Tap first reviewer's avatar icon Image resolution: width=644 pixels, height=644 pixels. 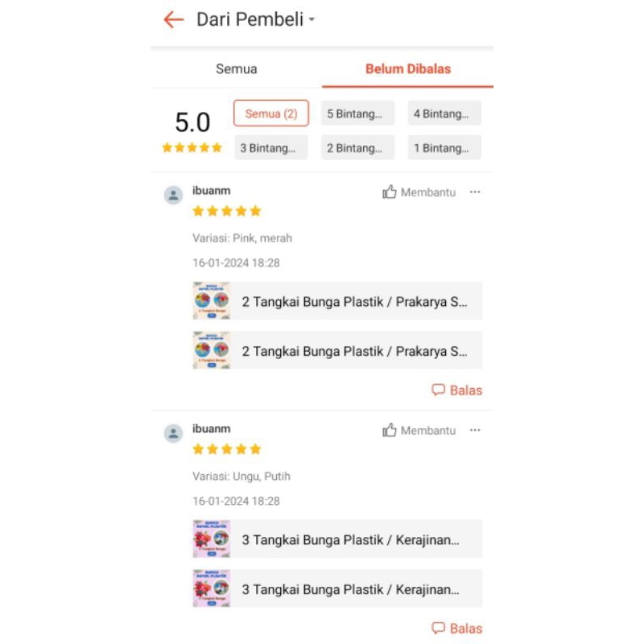click(173, 195)
